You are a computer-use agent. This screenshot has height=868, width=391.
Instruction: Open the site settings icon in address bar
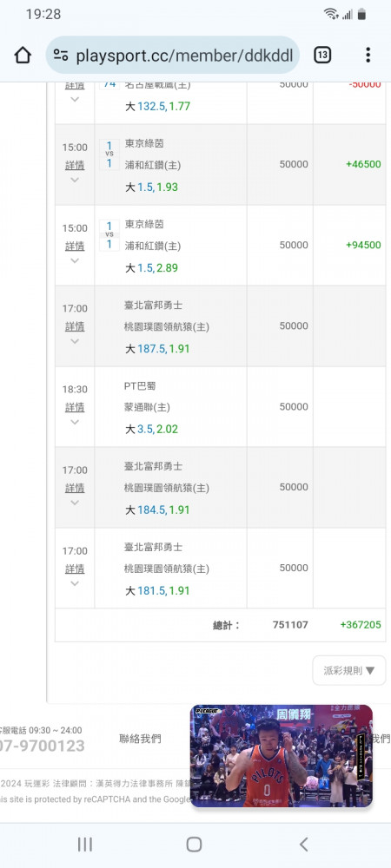pos(61,55)
